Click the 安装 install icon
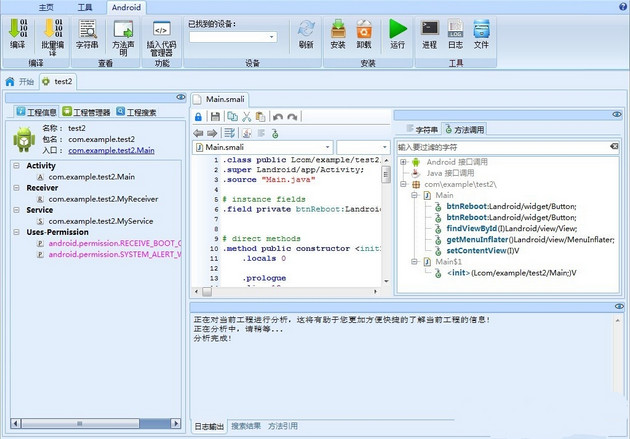This screenshot has width=630, height=439. 338,30
